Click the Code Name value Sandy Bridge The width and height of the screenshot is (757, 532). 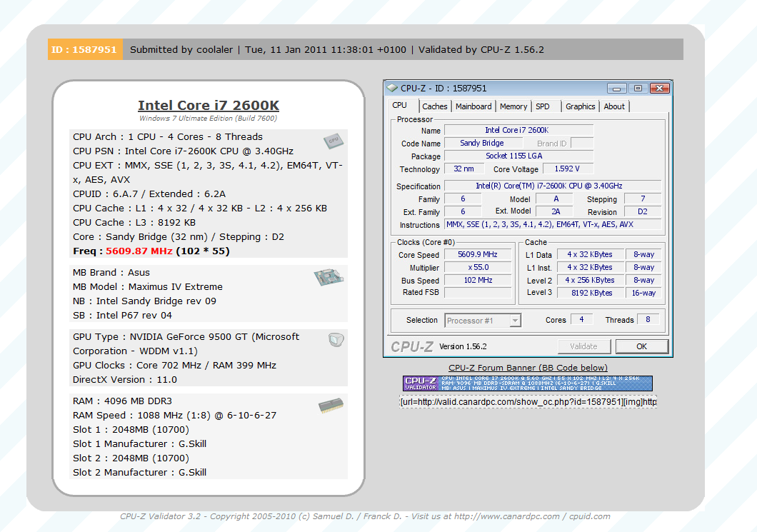pos(483,143)
